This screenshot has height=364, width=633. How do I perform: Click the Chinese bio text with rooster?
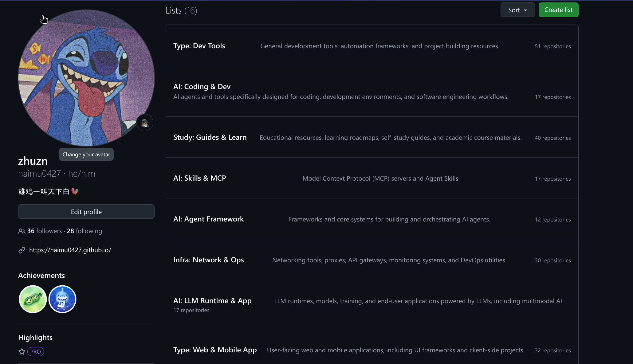[x=49, y=192]
